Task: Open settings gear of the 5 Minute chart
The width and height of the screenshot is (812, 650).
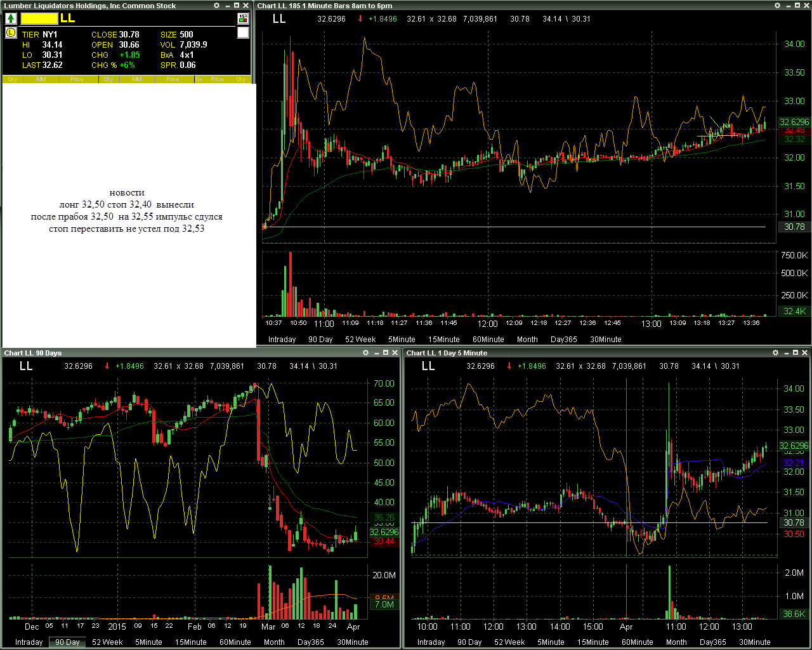Action: click(x=775, y=353)
